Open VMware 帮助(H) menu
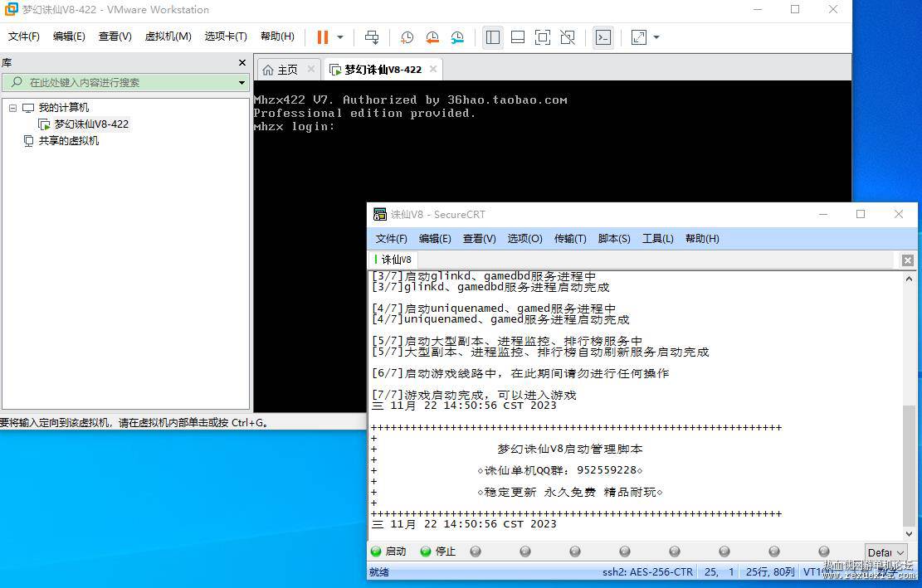The width and height of the screenshot is (922, 588). 277,36
